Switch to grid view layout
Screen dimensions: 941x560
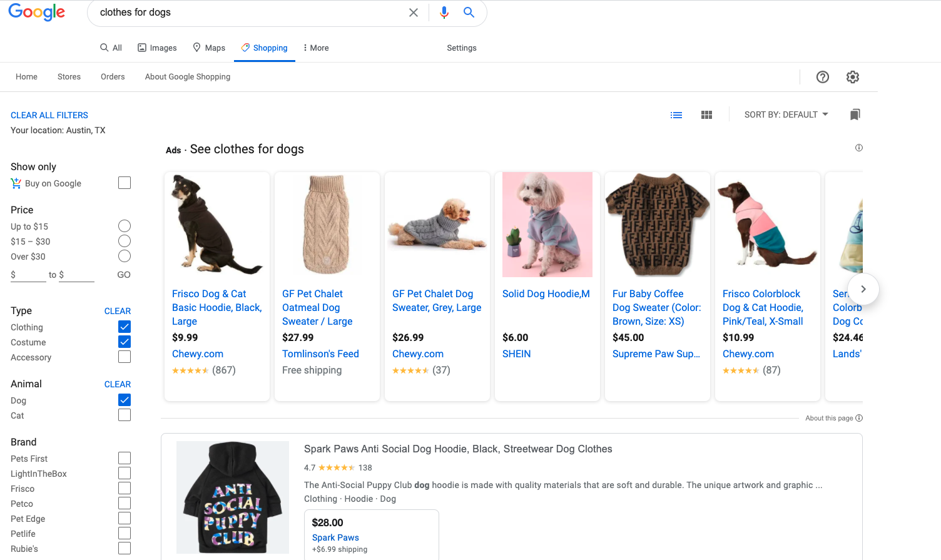706,115
